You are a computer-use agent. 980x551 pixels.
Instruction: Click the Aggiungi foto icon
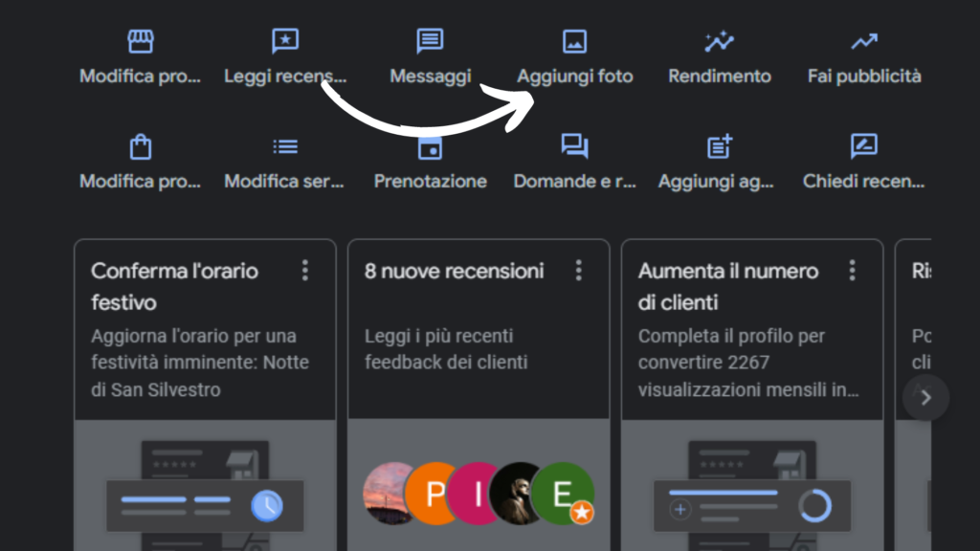click(x=574, y=42)
